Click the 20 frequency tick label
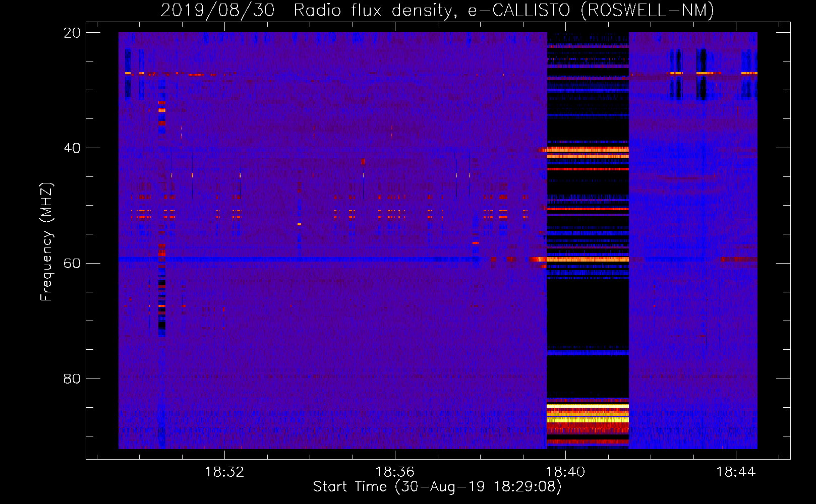Viewport: 816px width, 504px height. click(x=72, y=33)
